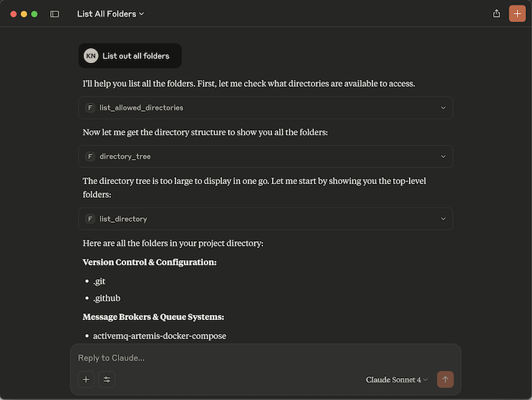Click the function icon beside directory_tree
Viewport: 532px width, 400px height.
click(90, 157)
